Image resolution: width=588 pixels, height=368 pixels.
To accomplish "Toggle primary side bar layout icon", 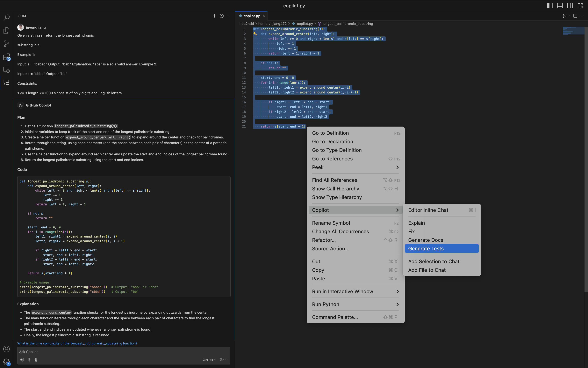I will [x=550, y=6].
